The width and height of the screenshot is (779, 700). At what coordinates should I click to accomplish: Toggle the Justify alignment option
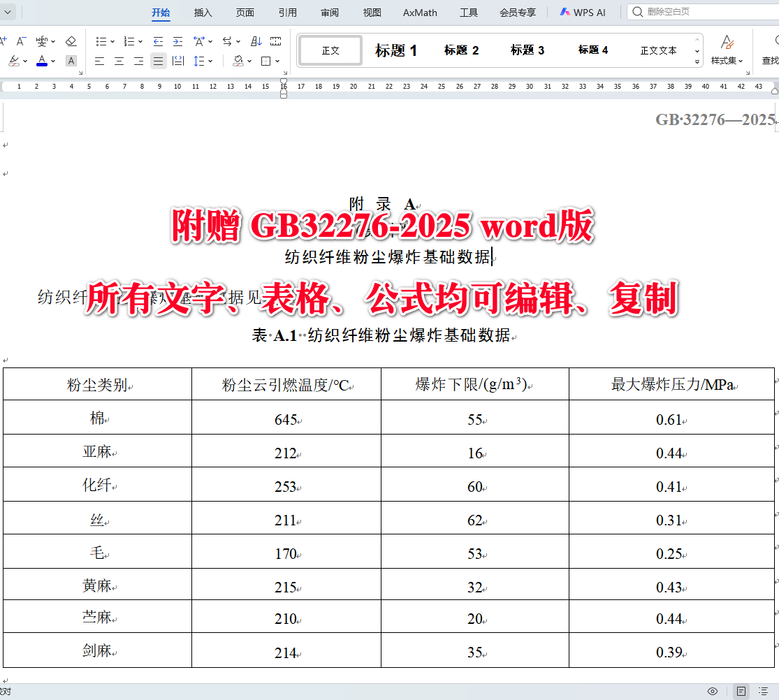[158, 61]
